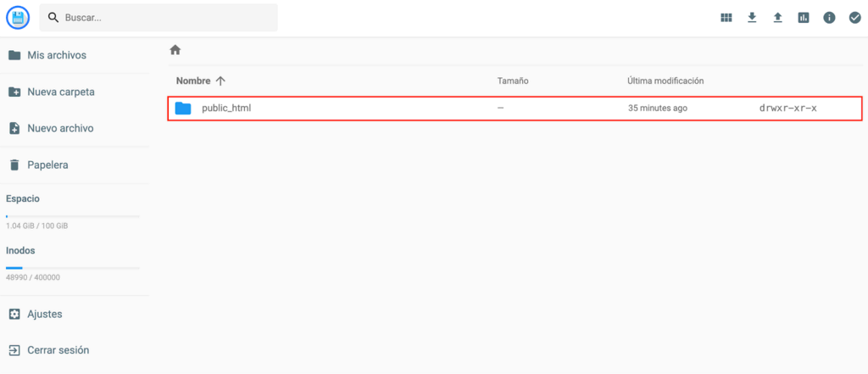Open Mis archivos in the sidebar

tap(56, 55)
